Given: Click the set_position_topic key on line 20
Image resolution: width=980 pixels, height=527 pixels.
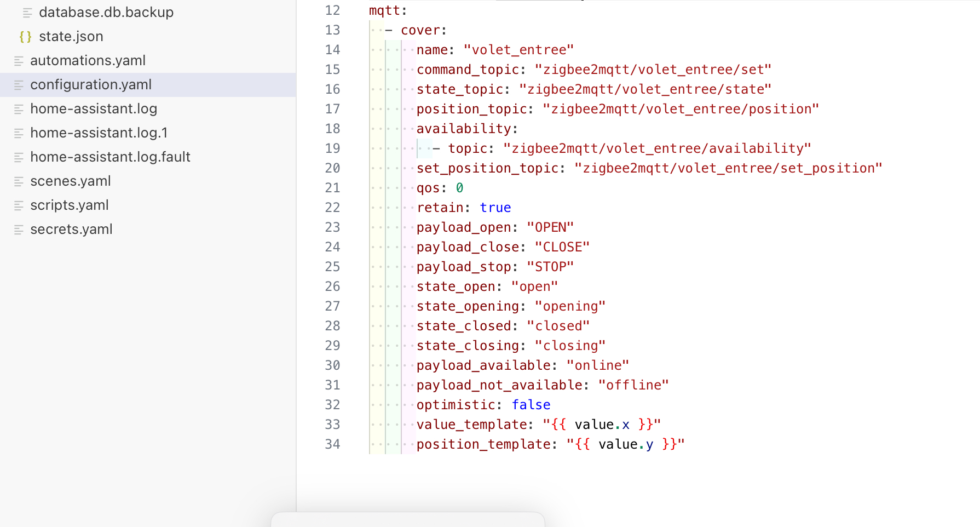Looking at the screenshot, I should [487, 168].
